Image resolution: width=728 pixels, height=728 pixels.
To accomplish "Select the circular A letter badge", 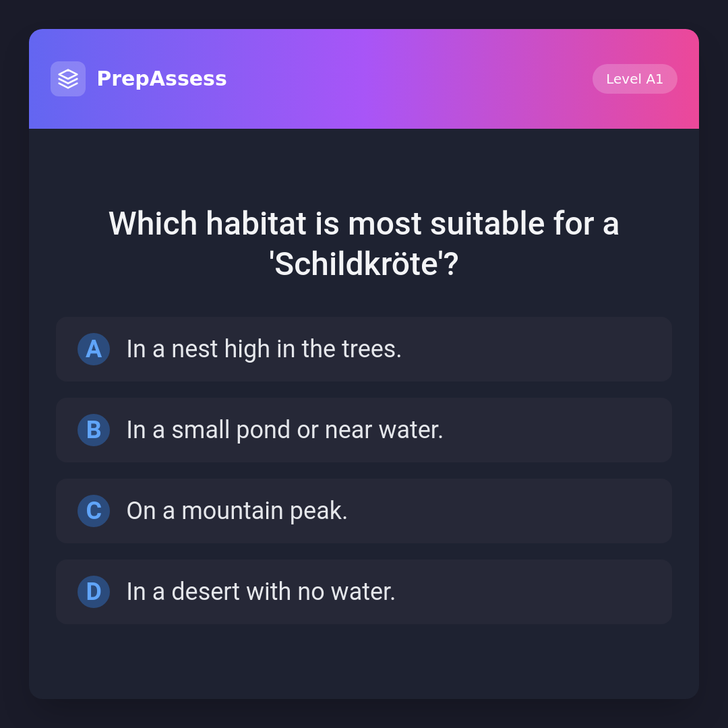I will pyautogui.click(x=94, y=349).
